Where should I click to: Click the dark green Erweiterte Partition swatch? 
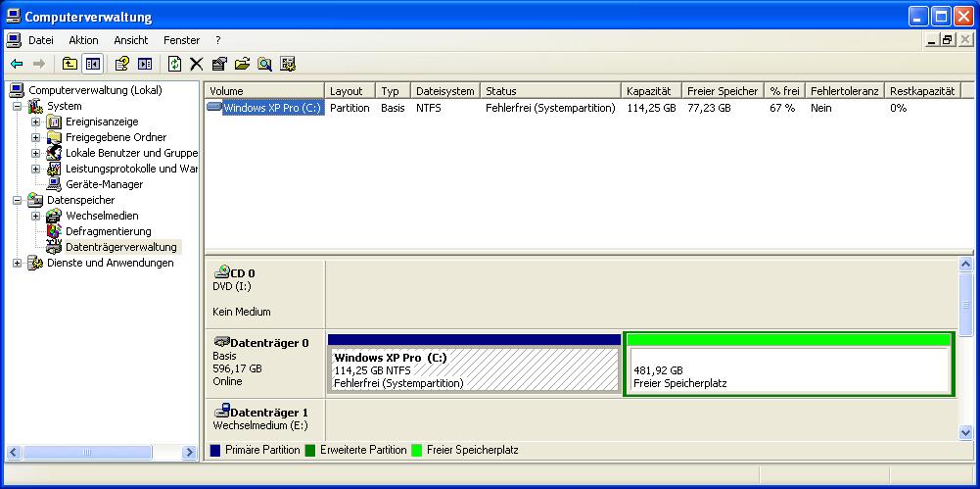[310, 450]
